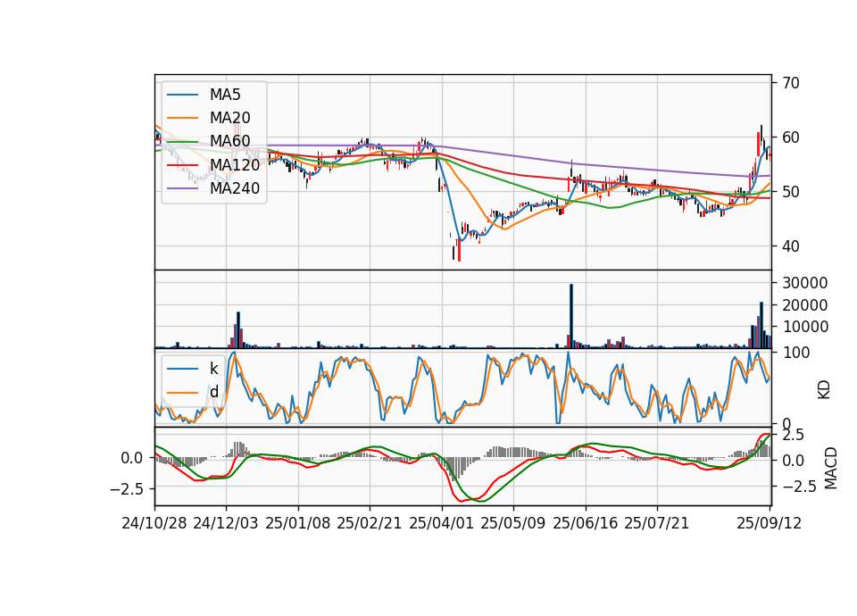Click the price axis value 40
This screenshot has width=857, height=616.
(x=791, y=246)
